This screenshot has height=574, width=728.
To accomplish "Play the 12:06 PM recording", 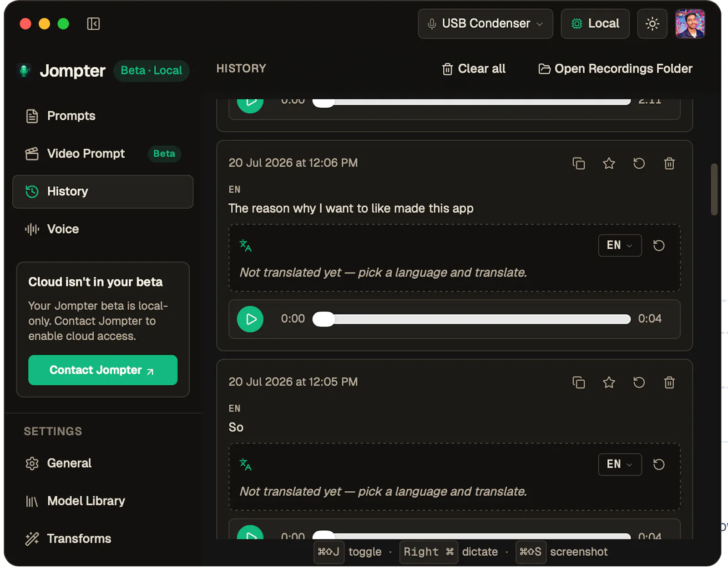I will (250, 319).
